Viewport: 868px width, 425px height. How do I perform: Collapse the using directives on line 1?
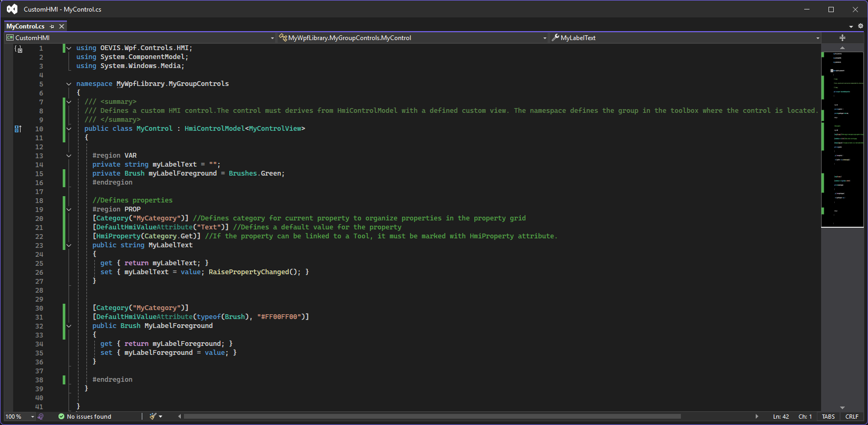(69, 48)
